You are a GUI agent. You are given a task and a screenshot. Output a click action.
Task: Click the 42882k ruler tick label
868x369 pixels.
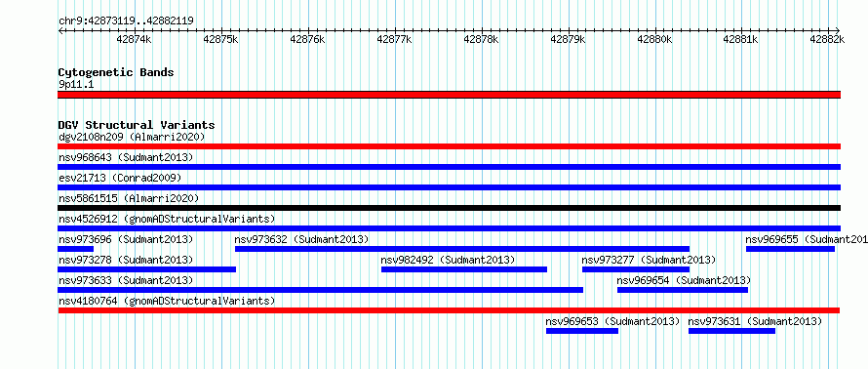[828, 40]
